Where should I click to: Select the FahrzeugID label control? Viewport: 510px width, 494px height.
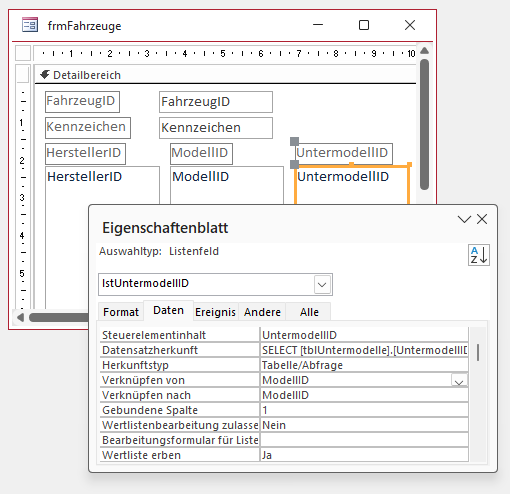pyautogui.click(x=82, y=102)
